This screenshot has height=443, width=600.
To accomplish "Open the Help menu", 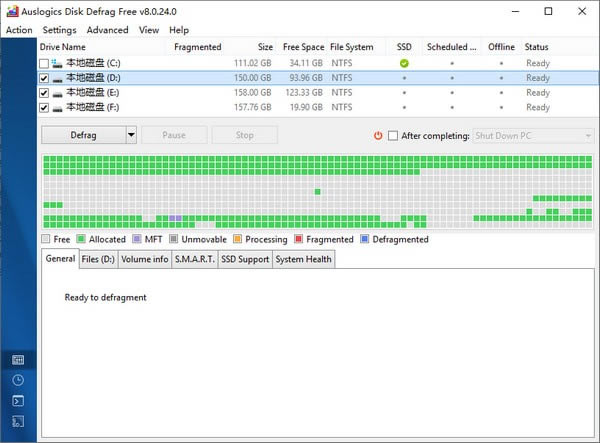I will click(x=179, y=30).
